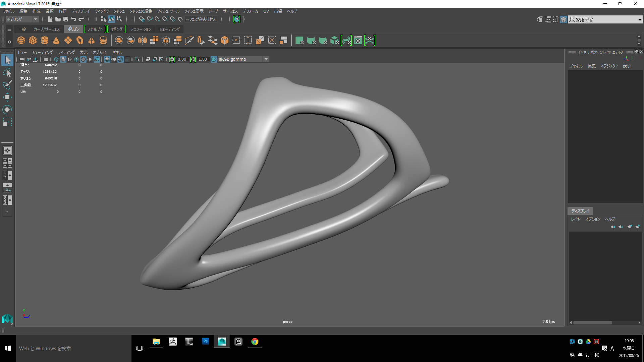Open Chrome from the Windows taskbar
Screen dimensions: 644x362
255,342
